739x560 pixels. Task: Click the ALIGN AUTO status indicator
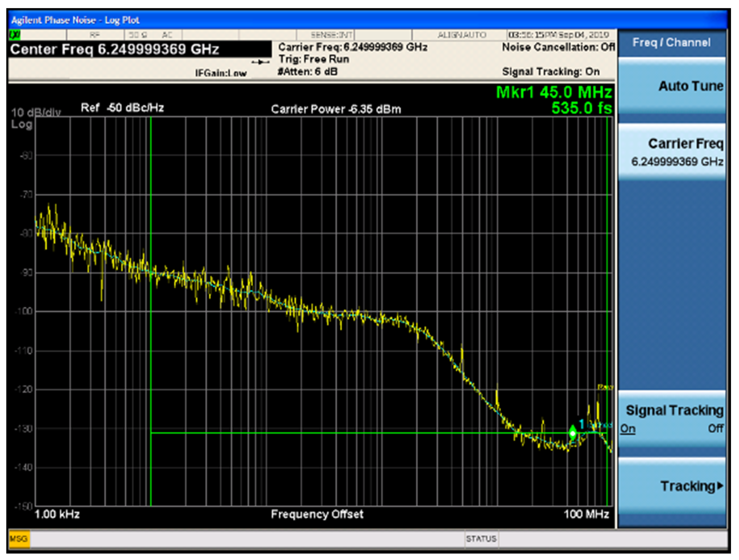coord(461,35)
